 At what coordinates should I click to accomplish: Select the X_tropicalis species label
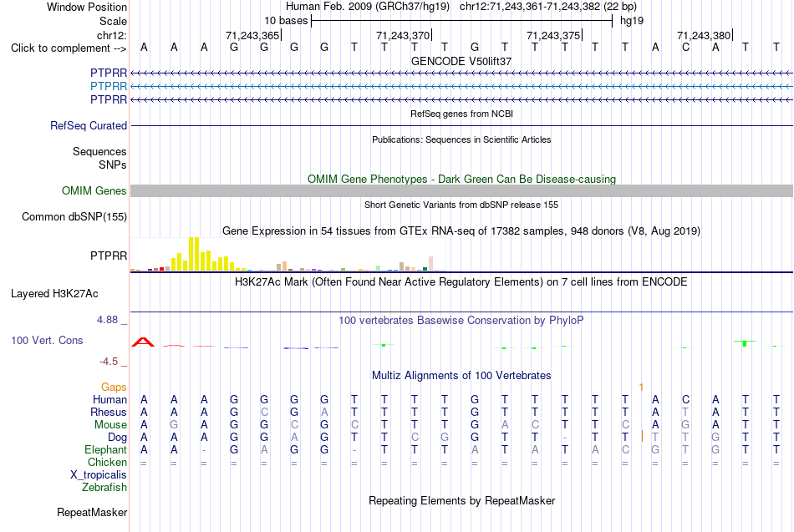(99, 475)
